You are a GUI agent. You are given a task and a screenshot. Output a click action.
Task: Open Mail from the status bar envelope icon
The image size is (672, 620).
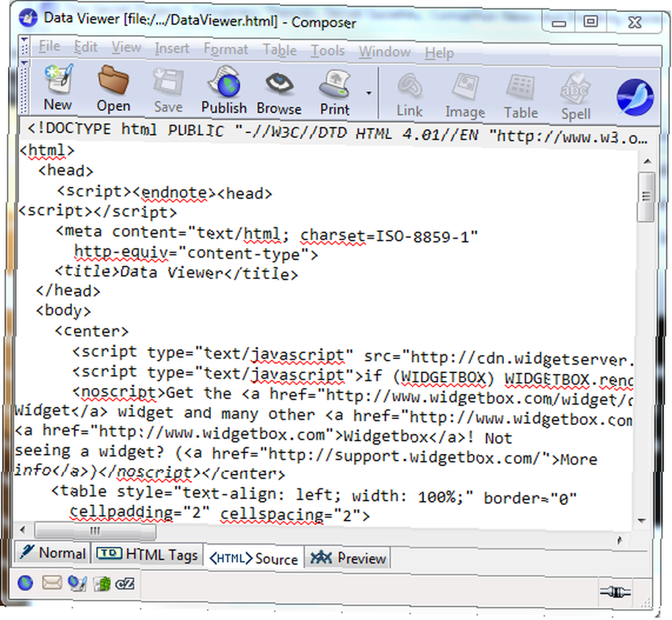click(x=52, y=582)
